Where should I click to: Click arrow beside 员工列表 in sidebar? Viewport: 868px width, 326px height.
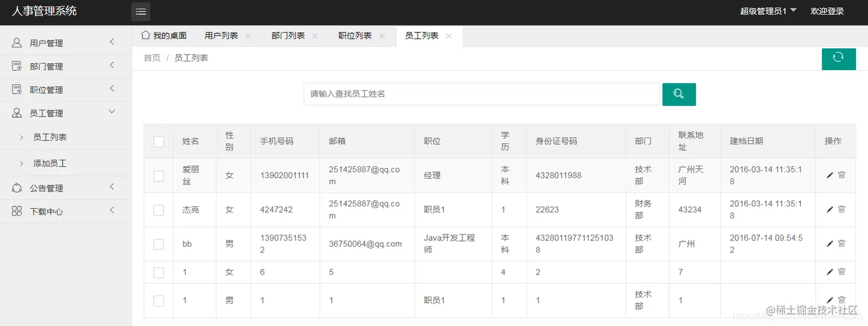point(21,137)
